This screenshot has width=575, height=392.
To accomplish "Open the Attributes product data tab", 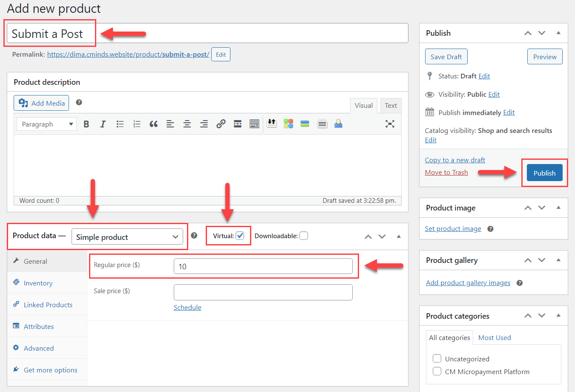I will click(x=47, y=326).
